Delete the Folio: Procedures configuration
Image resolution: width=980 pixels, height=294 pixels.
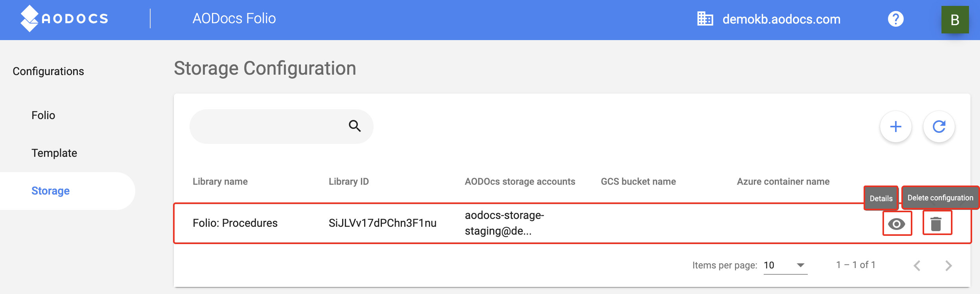(x=936, y=223)
